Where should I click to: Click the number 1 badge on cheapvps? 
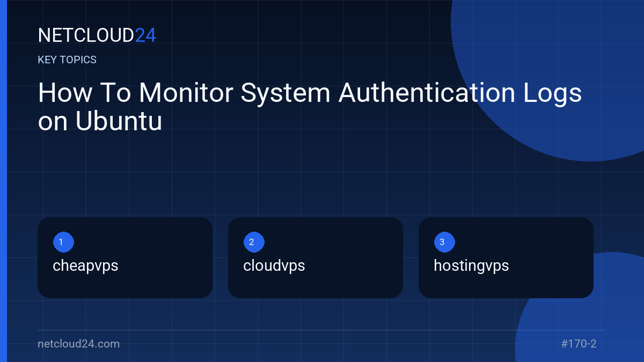point(63,242)
